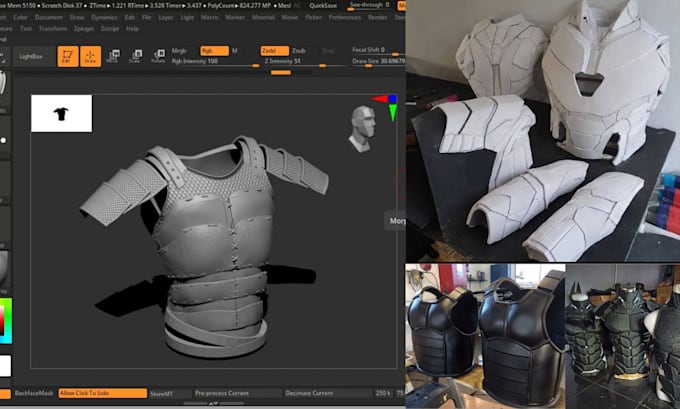Toggle Zadd sculpt mode
Viewport: 680px width, 409px height.
point(275,51)
